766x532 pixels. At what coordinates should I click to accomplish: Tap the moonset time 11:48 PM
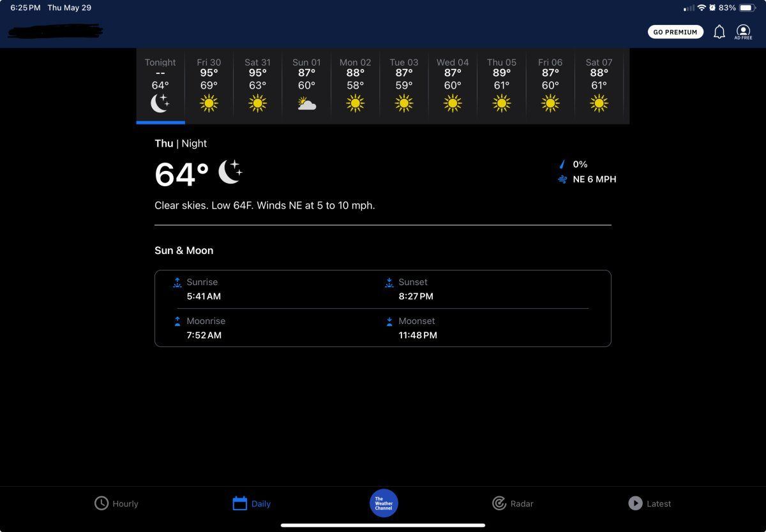pos(418,336)
